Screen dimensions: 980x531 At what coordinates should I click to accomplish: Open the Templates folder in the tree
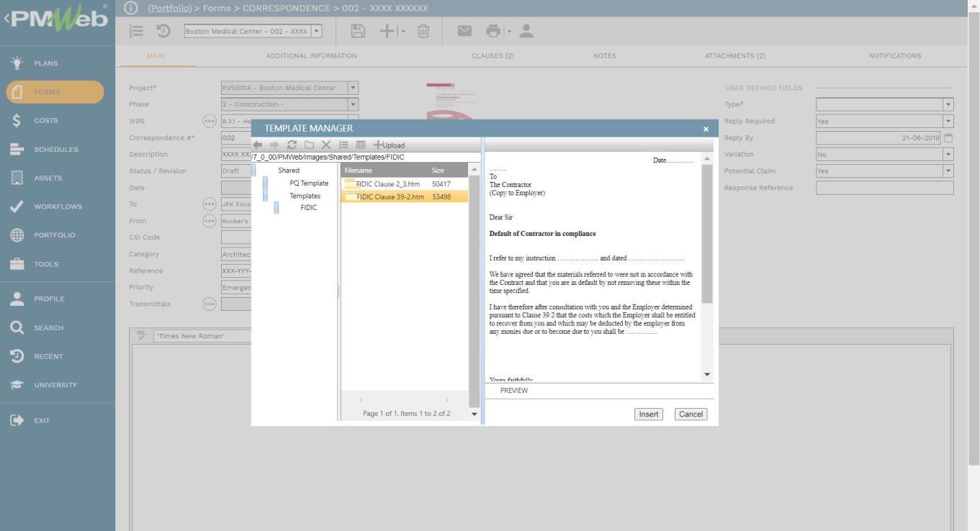[x=305, y=196]
